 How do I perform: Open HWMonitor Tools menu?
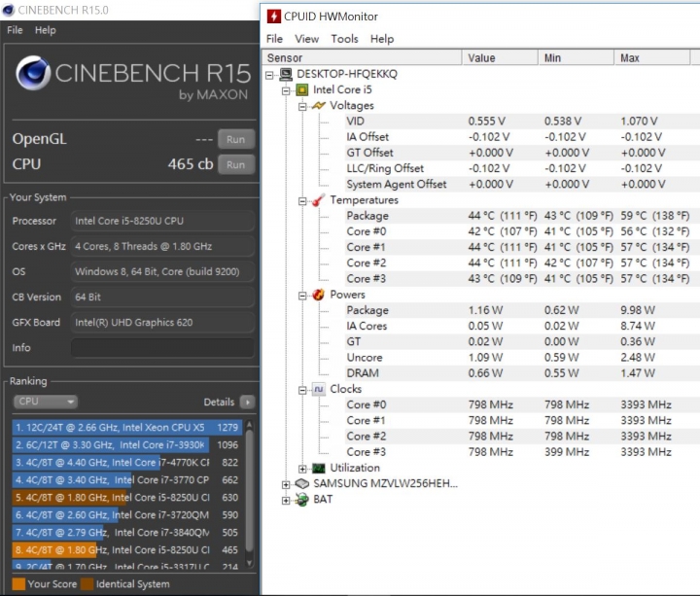point(344,39)
